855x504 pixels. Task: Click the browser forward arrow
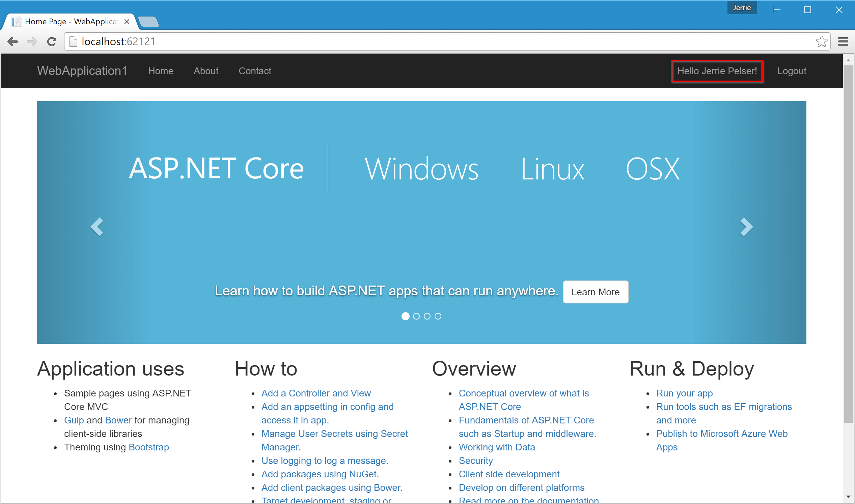click(x=32, y=41)
